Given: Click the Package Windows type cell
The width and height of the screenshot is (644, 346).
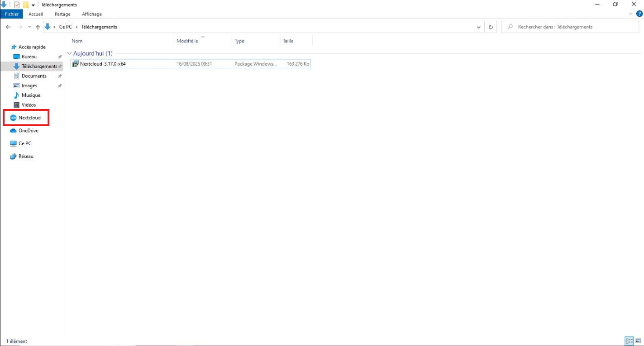Looking at the screenshot, I should click(255, 64).
